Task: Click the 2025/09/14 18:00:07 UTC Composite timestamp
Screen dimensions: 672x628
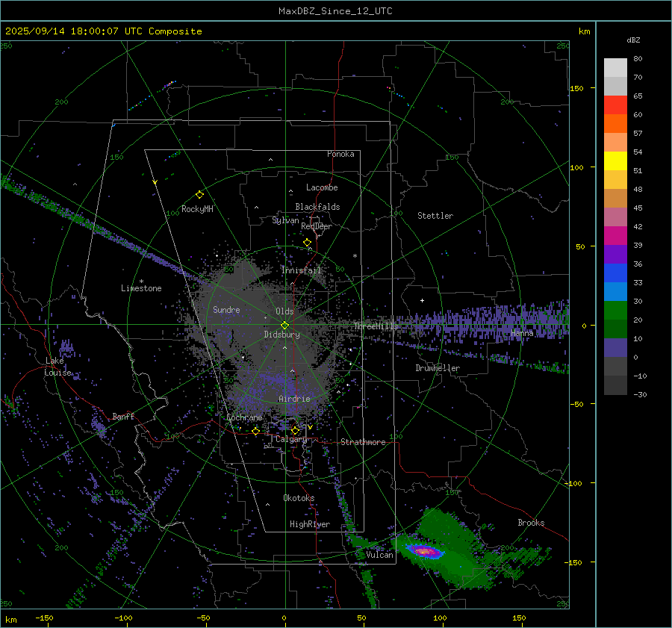Action: click(x=103, y=31)
